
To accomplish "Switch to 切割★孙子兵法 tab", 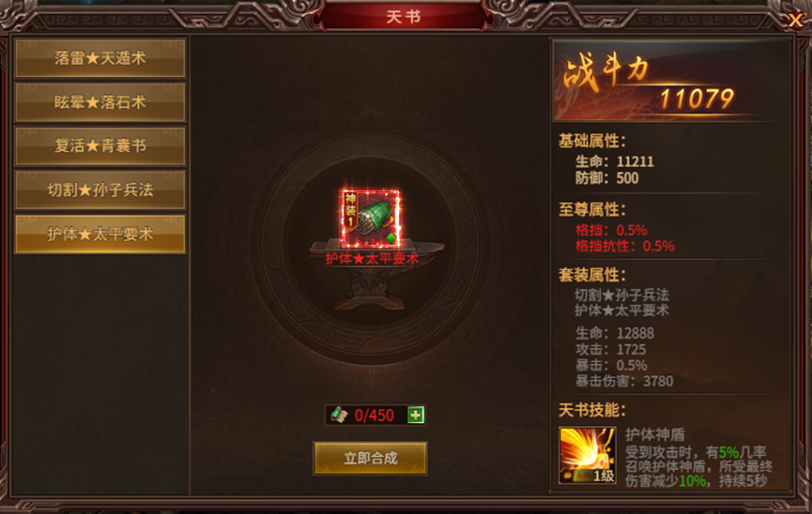I will pos(100,190).
